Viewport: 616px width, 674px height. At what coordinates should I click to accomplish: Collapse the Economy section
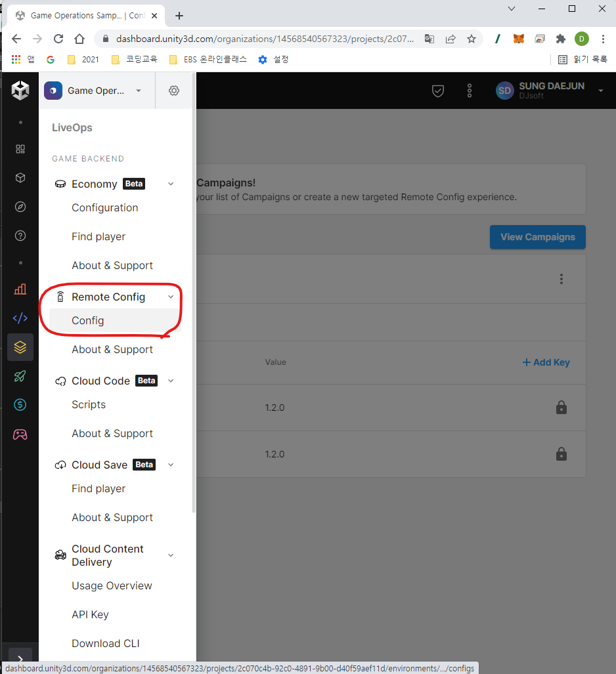click(171, 184)
